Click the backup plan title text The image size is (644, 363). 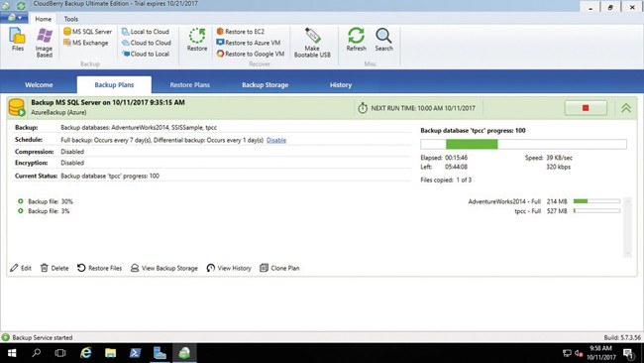pos(108,102)
